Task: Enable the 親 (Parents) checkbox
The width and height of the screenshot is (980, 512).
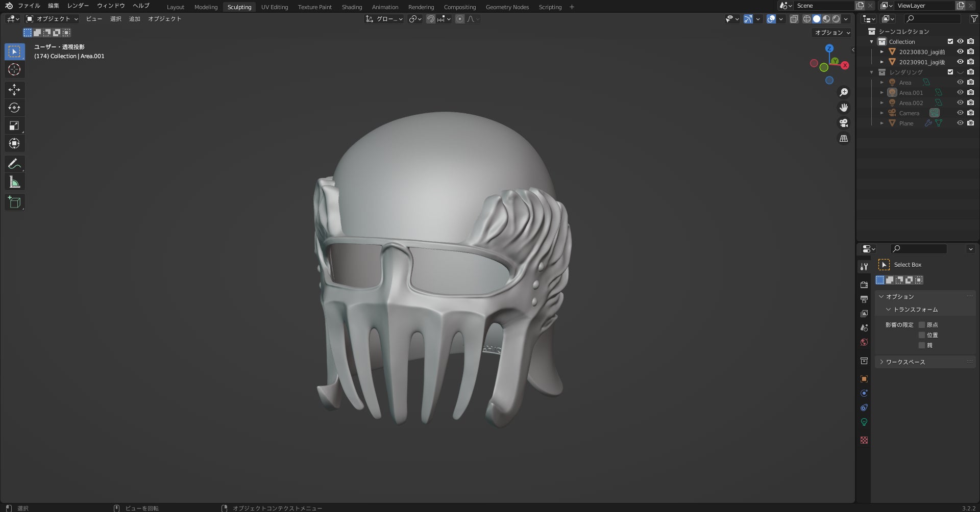Action: (x=922, y=345)
